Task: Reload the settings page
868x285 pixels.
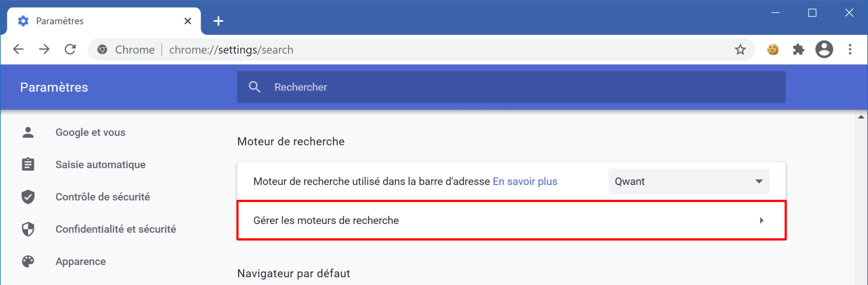Action: coord(71,49)
